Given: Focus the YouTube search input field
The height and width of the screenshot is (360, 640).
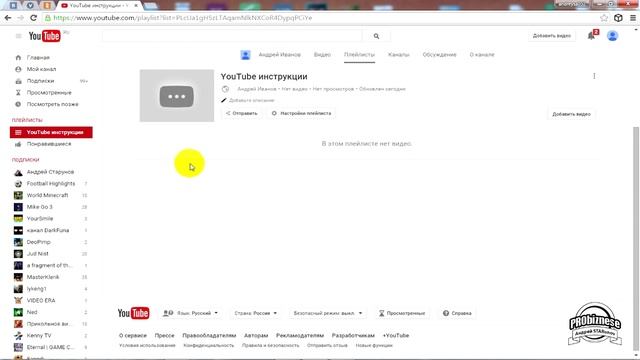Looking at the screenshot, I should (x=232, y=36).
